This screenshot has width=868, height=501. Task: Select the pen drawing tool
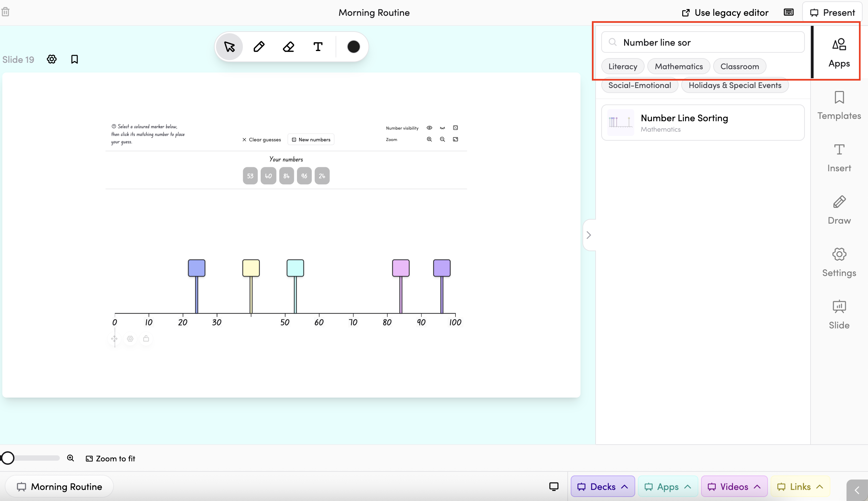click(259, 46)
